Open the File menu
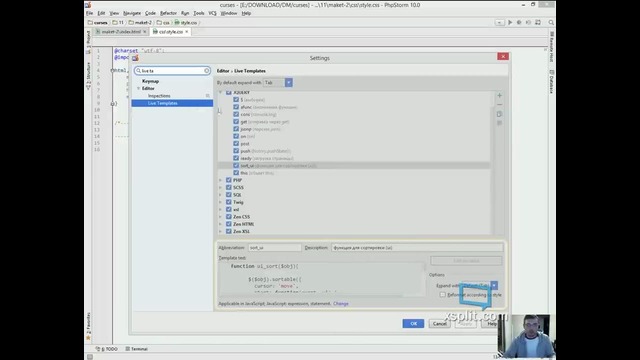This screenshot has width=640, height=360. [x=89, y=13]
